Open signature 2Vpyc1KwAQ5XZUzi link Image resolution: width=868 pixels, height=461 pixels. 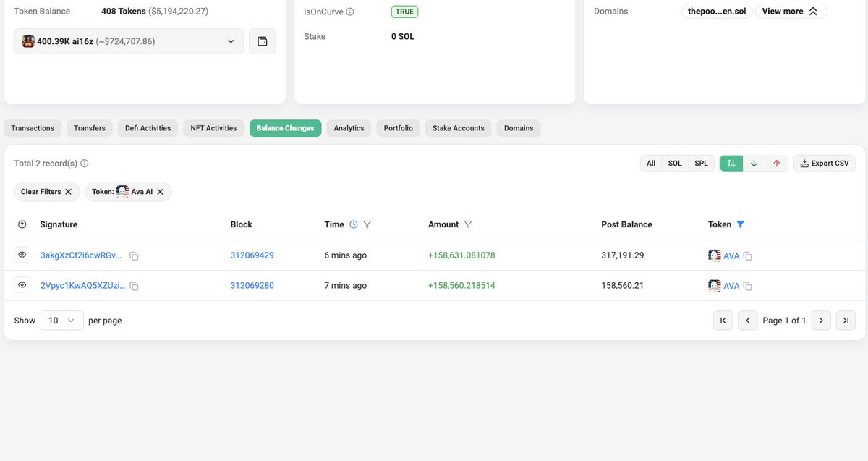pos(83,286)
